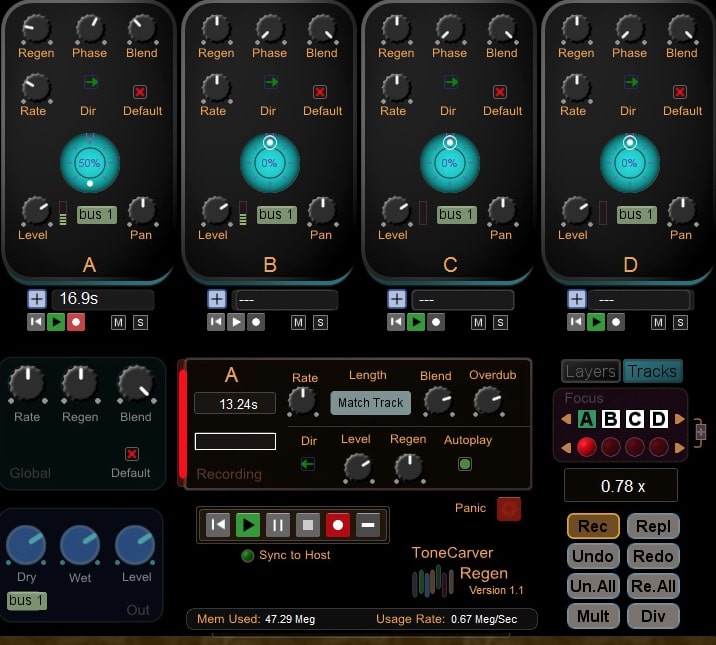Switch to the Layers tab

[590, 371]
